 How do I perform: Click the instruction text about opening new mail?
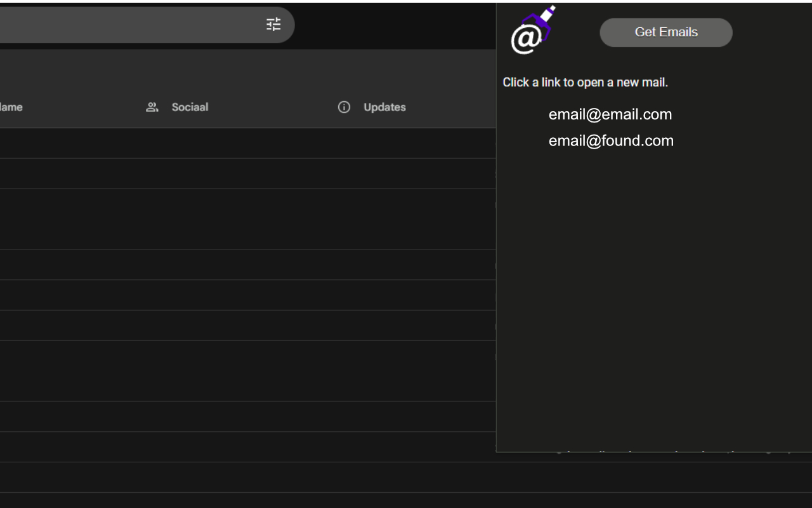click(586, 82)
